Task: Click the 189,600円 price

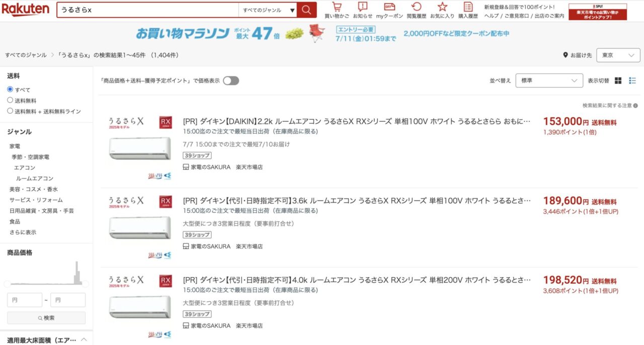Action: tap(566, 201)
